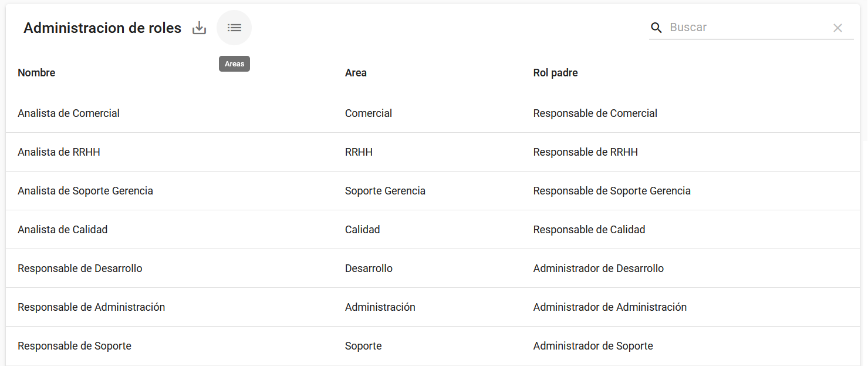
Task: Clear the search with the X icon
Action: click(837, 28)
